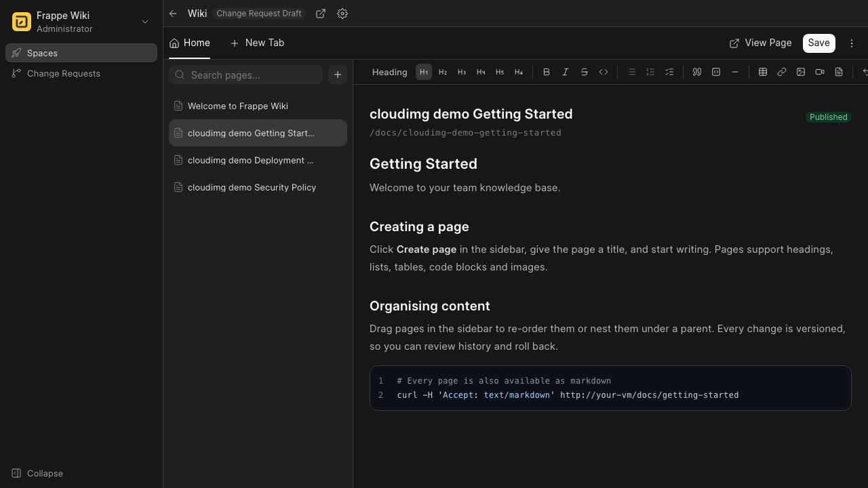This screenshot has height=488, width=868.
Task: Insert a code block
Action: (x=716, y=72)
